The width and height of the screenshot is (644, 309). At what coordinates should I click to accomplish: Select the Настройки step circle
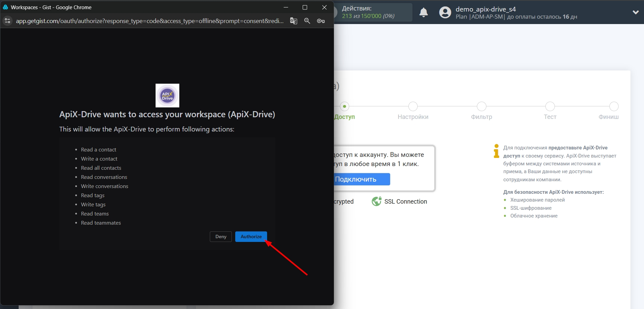coord(413,106)
